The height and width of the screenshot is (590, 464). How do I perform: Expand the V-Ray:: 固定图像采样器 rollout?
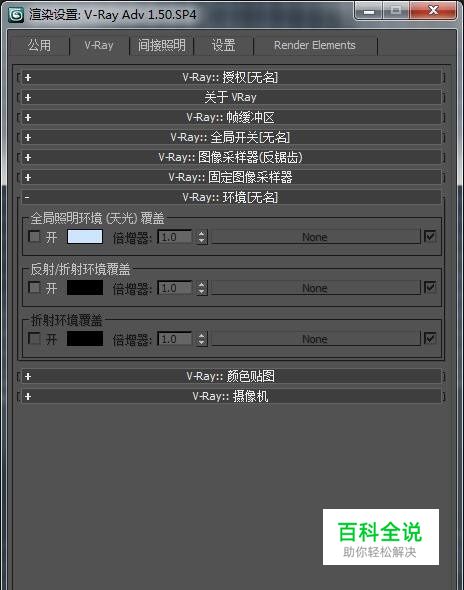click(x=231, y=177)
